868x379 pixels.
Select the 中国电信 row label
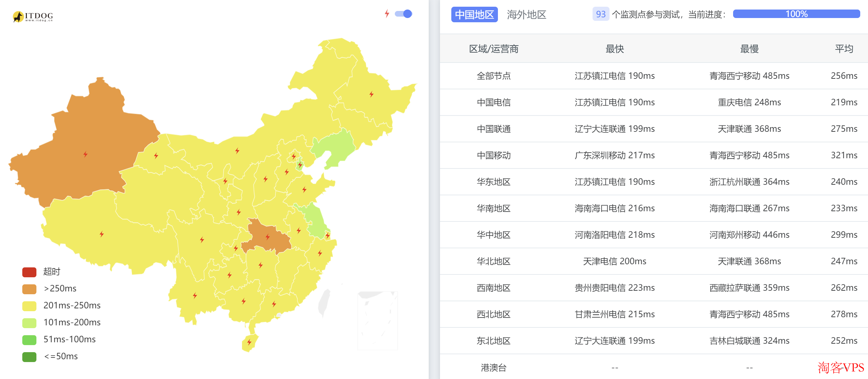coord(494,102)
